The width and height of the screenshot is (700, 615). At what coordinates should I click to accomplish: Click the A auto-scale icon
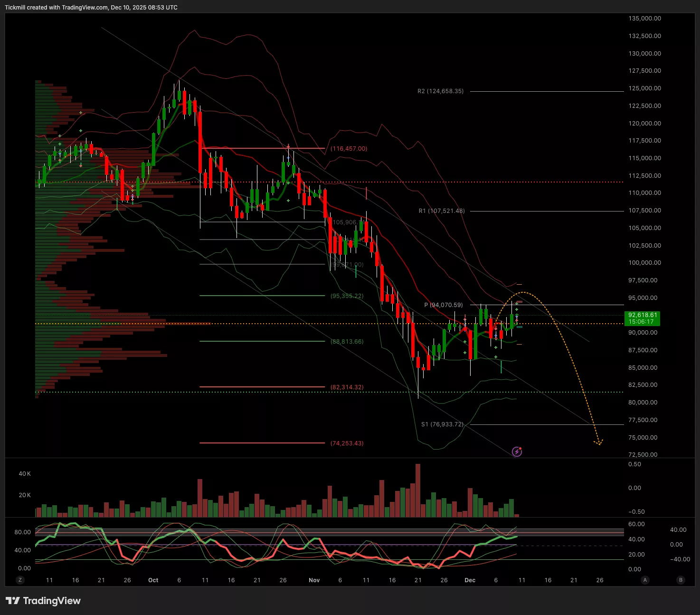point(645,580)
